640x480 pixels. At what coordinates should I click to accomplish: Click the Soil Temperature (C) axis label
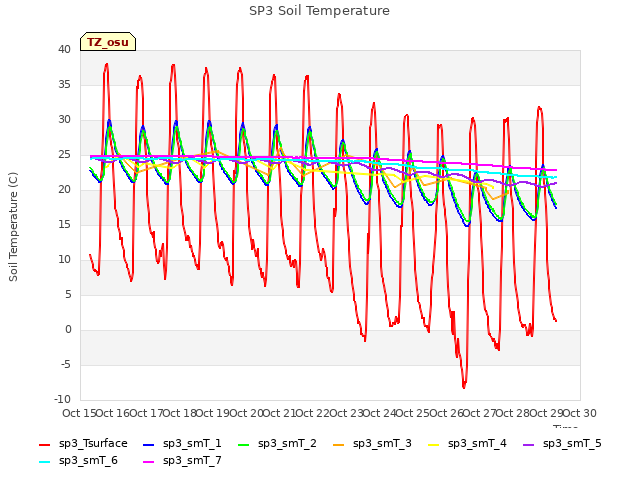point(13,227)
